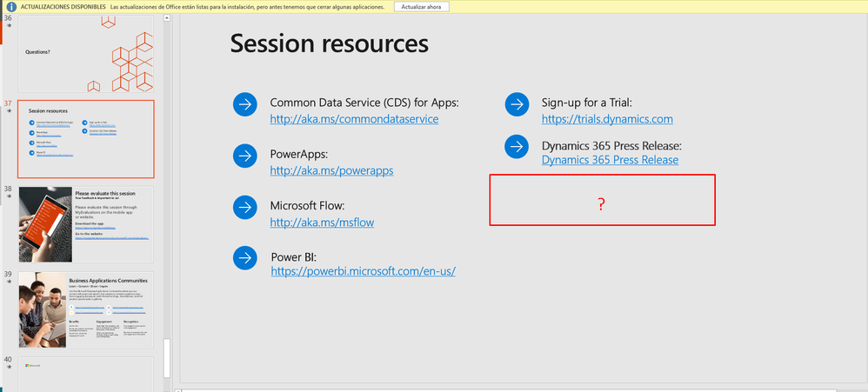868x392 pixels.
Task: Click the update info icon in yellow bar
Action: (x=11, y=6)
